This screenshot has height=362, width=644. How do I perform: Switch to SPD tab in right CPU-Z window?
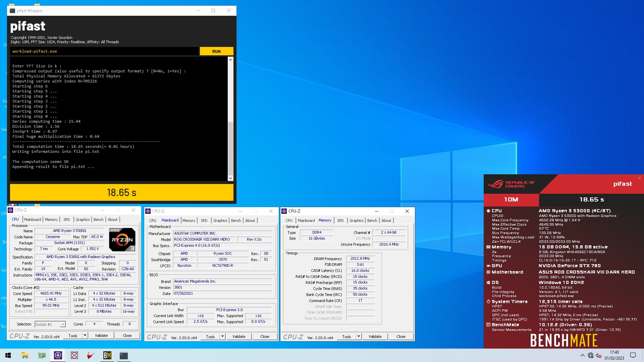coord(340,221)
